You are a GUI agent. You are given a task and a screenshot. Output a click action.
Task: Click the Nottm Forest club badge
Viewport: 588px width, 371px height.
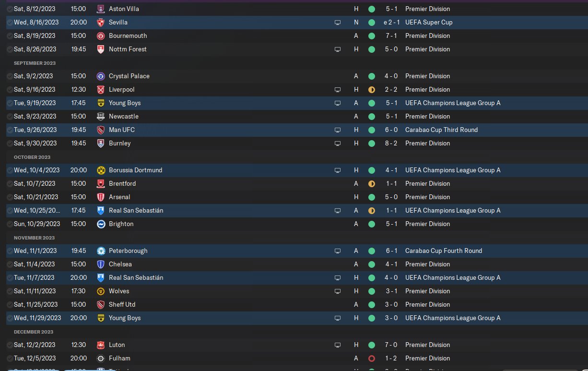tap(101, 49)
